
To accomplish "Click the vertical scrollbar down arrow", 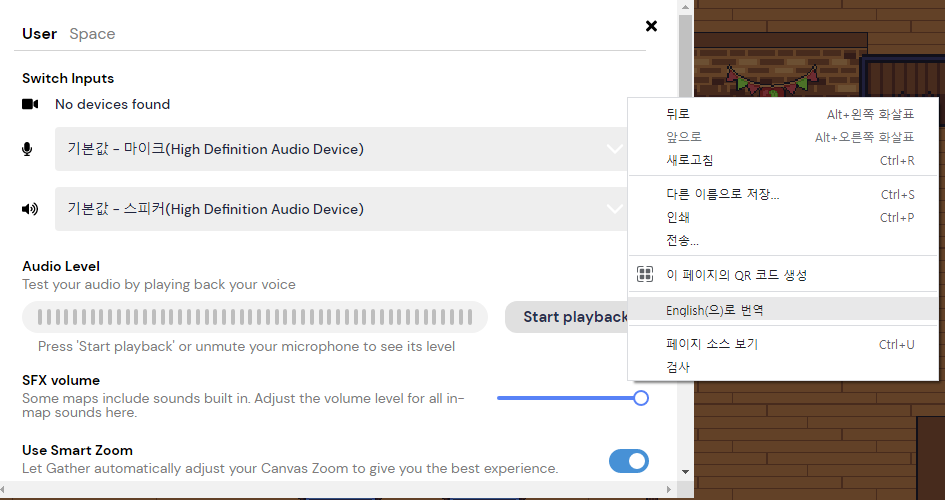I will tap(685, 472).
